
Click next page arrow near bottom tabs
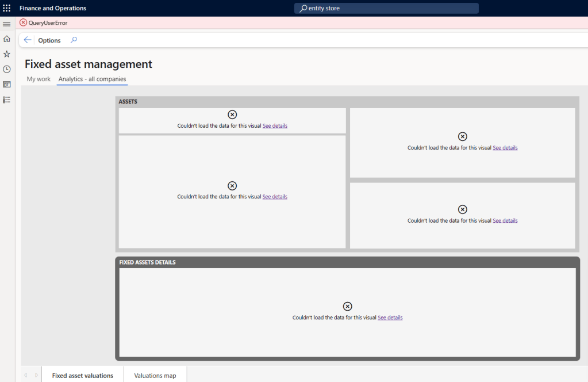(x=36, y=376)
